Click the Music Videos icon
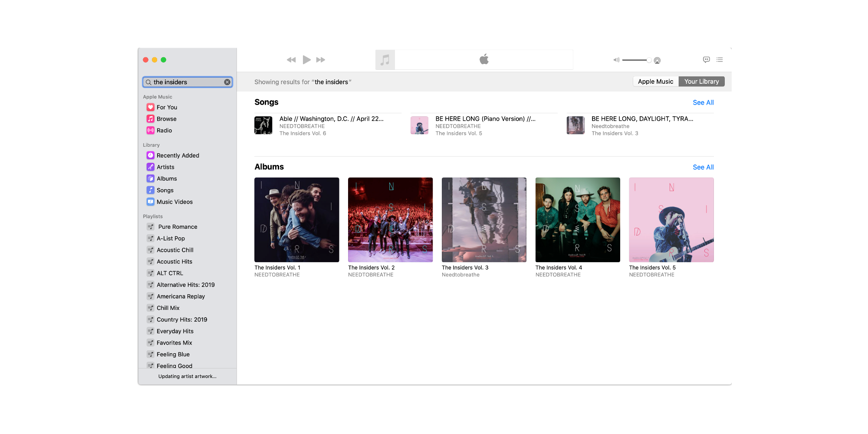 [151, 201]
